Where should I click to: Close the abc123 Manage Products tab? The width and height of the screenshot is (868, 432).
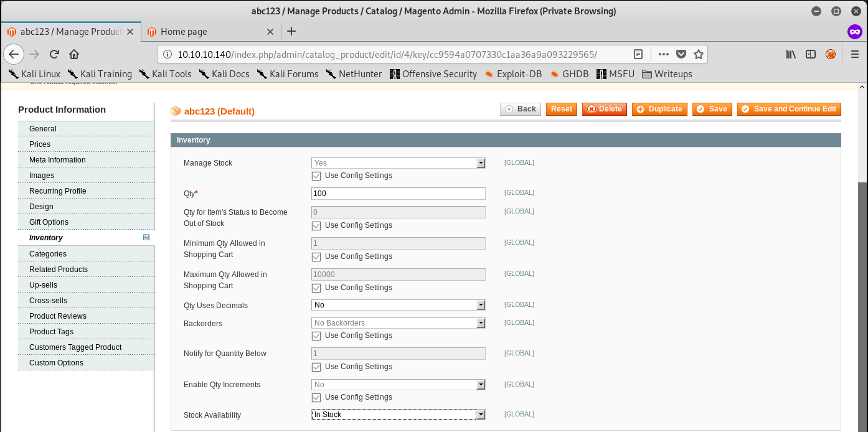(x=131, y=31)
